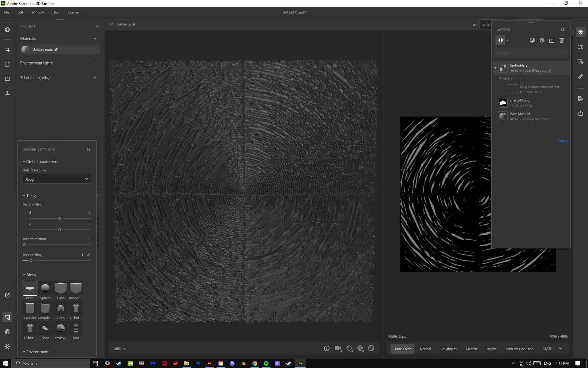
Task: Switch to the Normal channel tab
Action: pos(425,349)
